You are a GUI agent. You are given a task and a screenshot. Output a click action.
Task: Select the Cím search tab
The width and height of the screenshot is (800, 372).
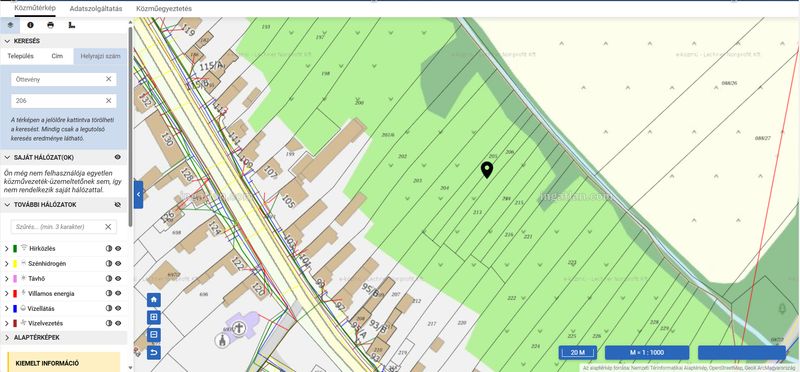coord(57,56)
